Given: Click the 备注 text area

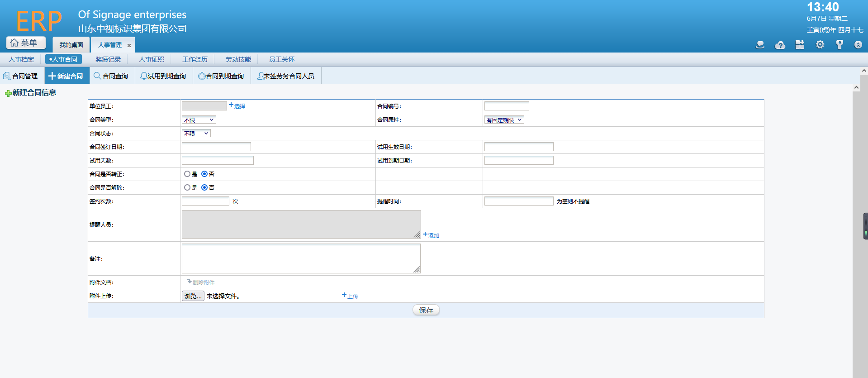Looking at the screenshot, I should [301, 258].
